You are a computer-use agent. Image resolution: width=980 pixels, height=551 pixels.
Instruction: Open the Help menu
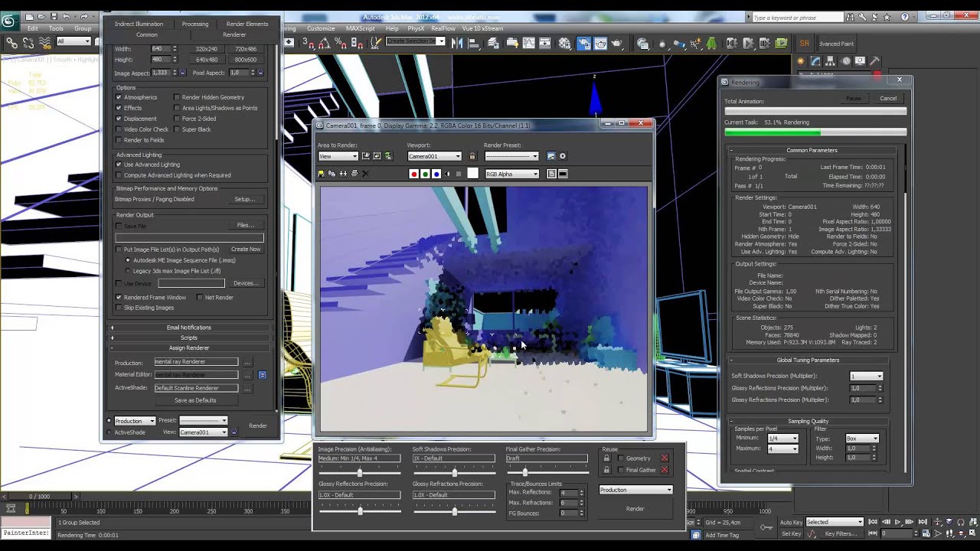tap(392, 28)
